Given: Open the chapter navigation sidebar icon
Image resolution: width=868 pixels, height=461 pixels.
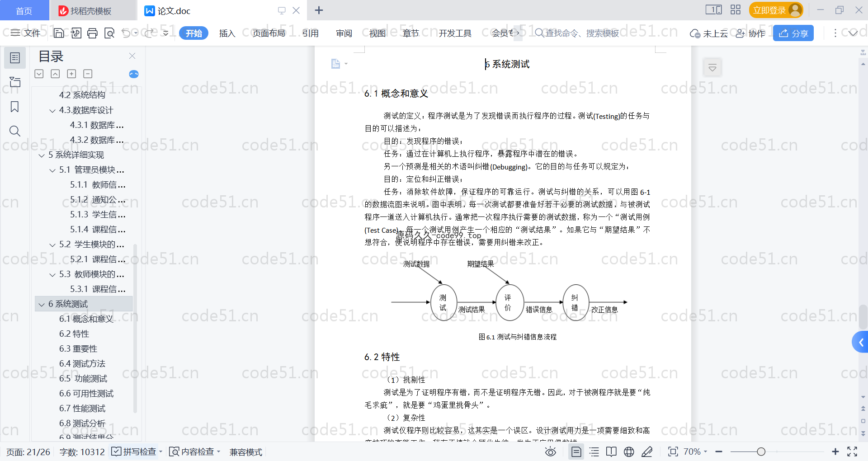Looking at the screenshot, I should click(x=15, y=82).
